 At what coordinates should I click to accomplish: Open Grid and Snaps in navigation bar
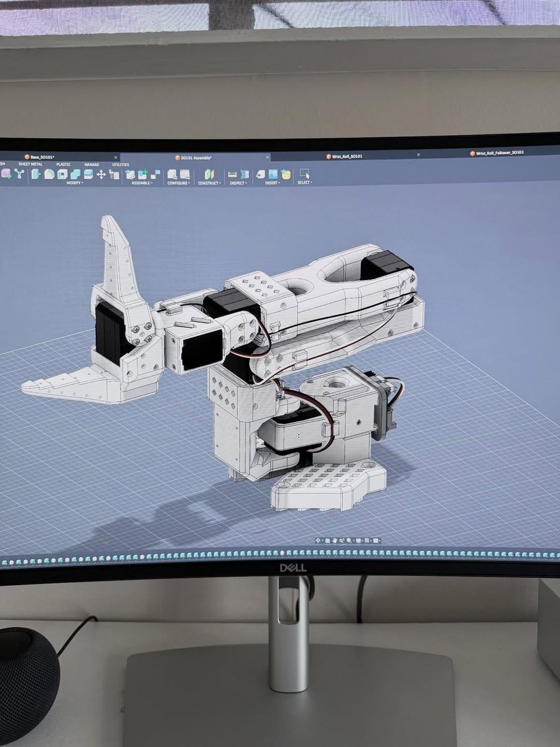(x=366, y=540)
